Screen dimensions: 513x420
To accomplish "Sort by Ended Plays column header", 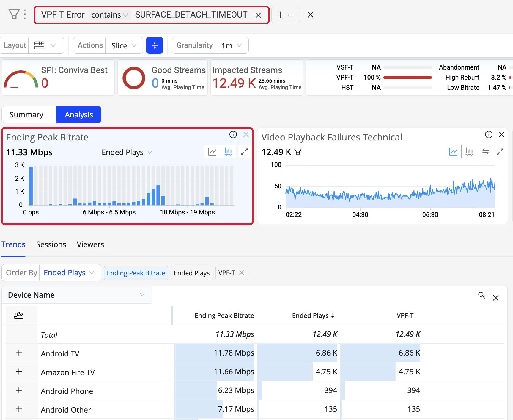I will point(313,315).
